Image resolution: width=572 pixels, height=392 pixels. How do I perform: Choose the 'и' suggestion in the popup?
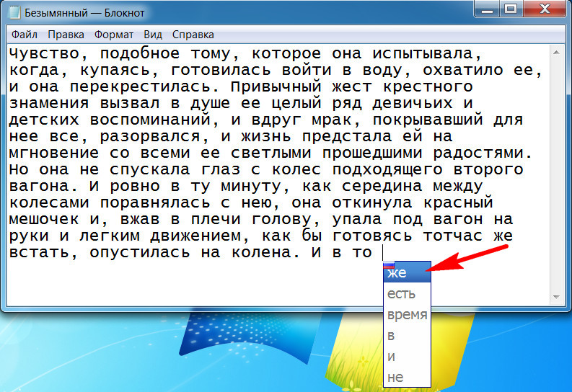pos(407,356)
